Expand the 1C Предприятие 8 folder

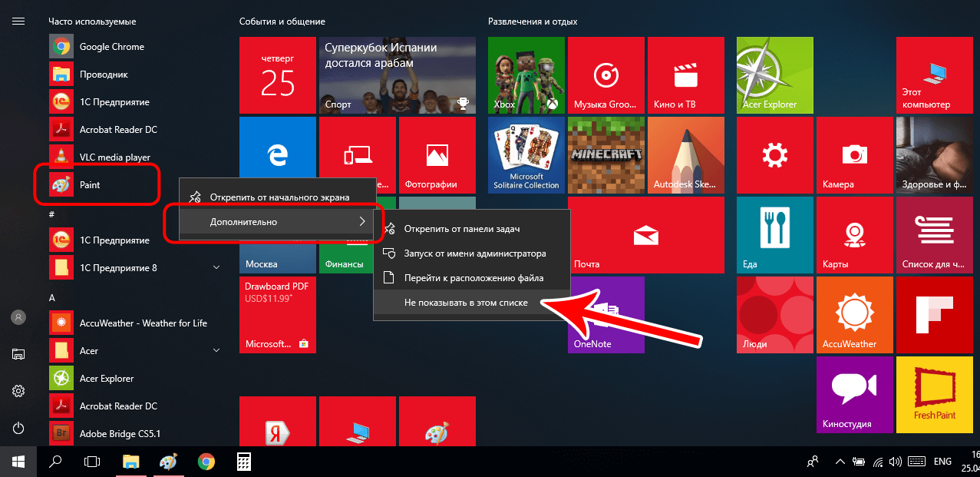tap(216, 268)
